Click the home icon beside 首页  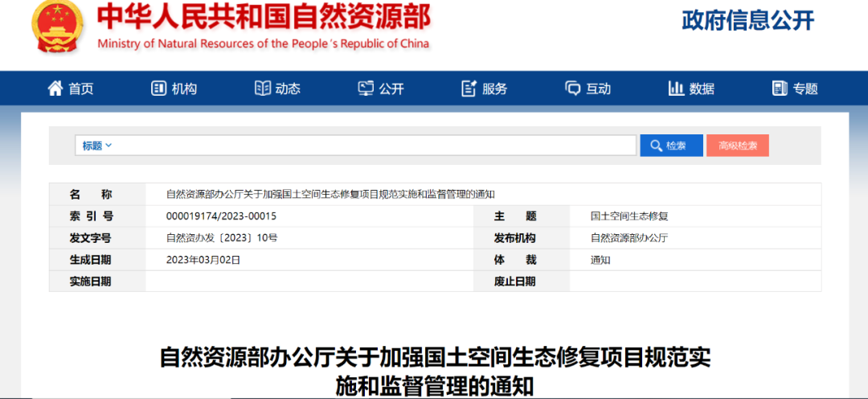55,88
